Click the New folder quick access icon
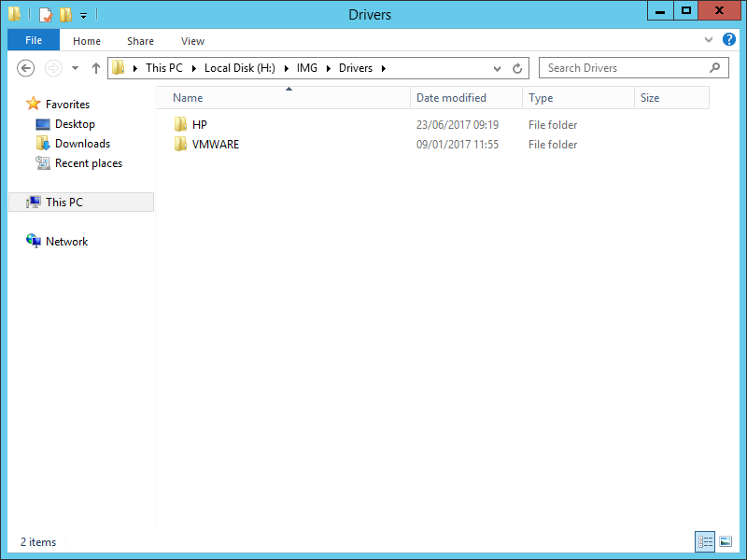Viewport: 747px width, 560px height. pyautogui.click(x=65, y=15)
